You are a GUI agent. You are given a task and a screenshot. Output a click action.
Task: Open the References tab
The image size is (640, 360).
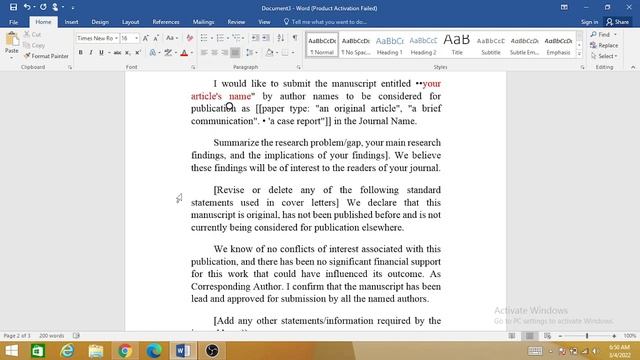(x=166, y=22)
